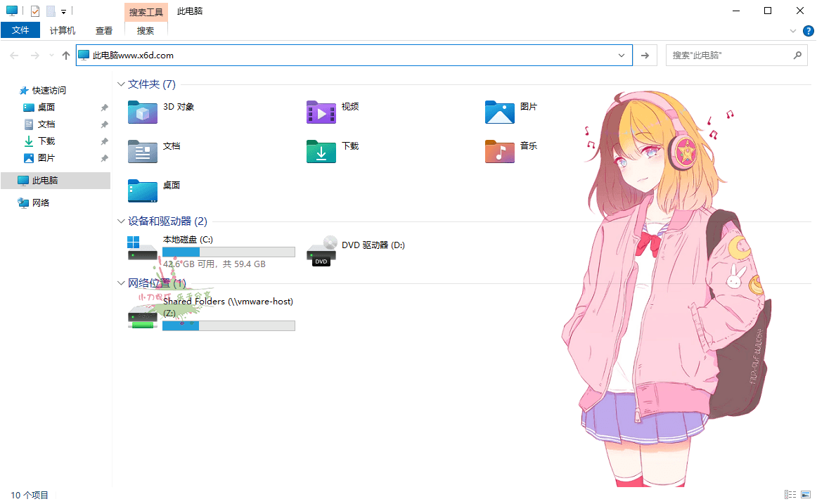Open the 图片 folder in main pane
Image resolution: width=817 pixels, height=504 pixels.
[500, 112]
